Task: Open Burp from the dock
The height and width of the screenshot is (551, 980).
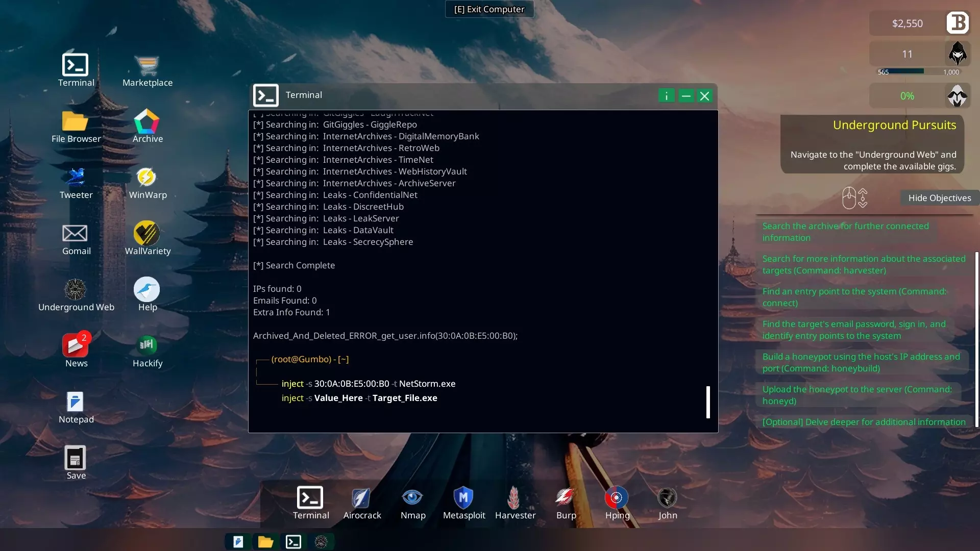Action: pos(566,498)
